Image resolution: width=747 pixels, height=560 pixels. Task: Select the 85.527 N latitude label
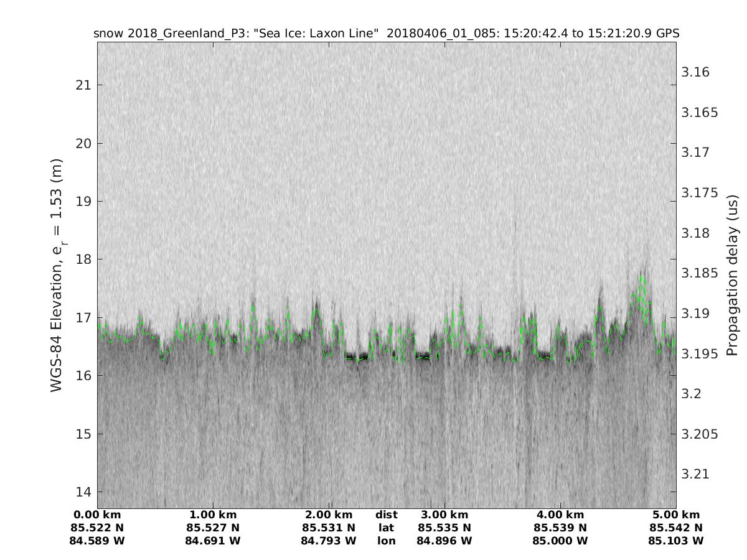pos(213,528)
